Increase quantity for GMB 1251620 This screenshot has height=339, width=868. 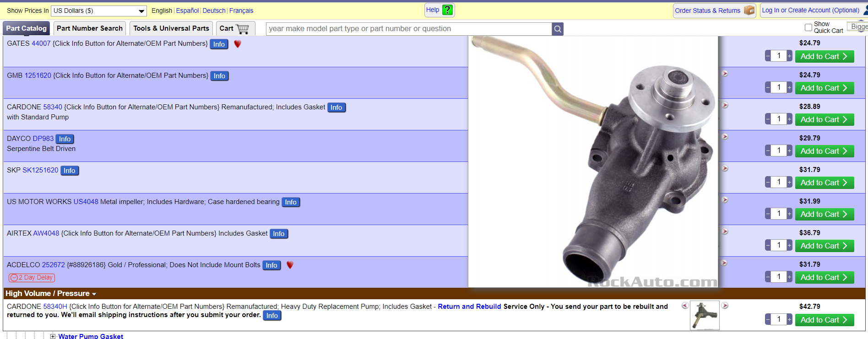(x=790, y=87)
